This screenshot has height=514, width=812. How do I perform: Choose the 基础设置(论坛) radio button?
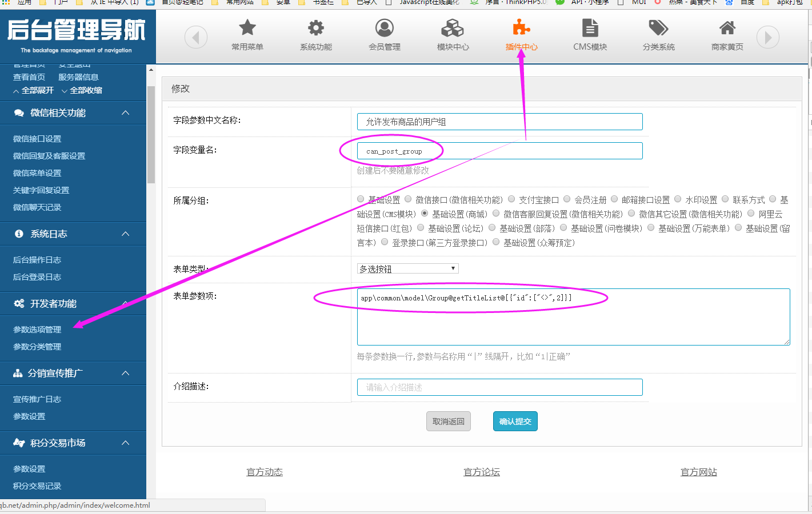421,228
